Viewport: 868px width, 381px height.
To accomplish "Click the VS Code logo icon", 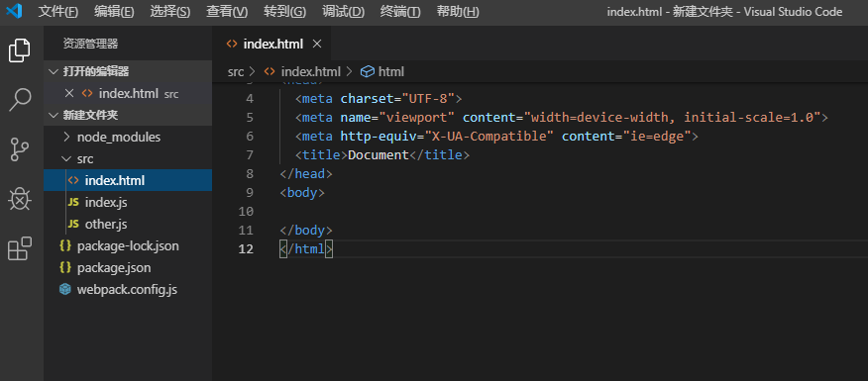I will click(14, 11).
